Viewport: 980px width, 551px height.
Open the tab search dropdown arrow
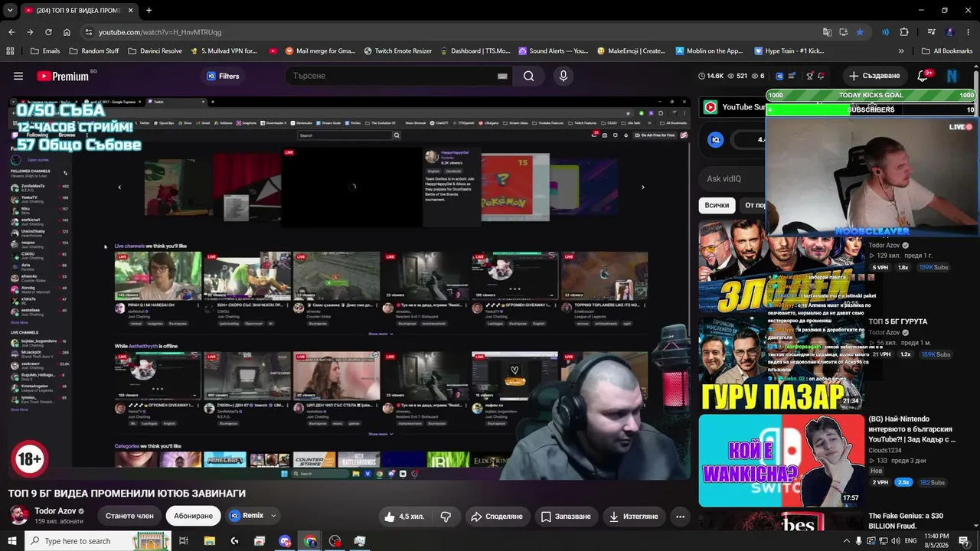click(10, 11)
